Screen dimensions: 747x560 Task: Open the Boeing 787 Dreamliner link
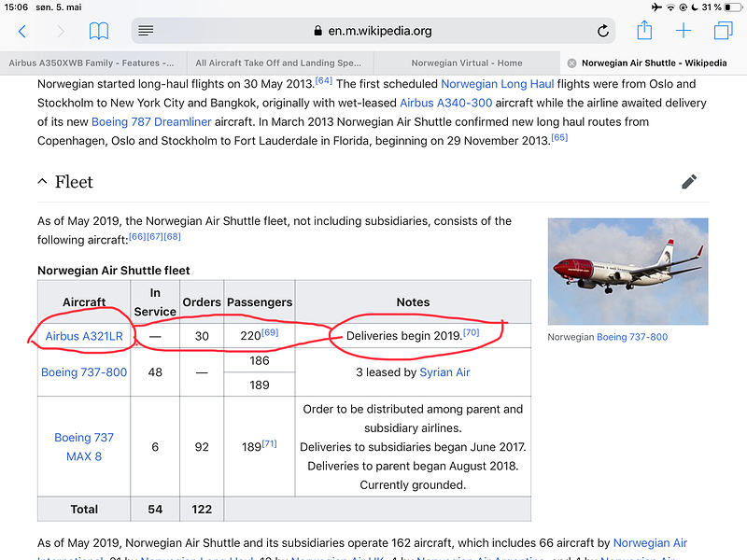coord(151,122)
